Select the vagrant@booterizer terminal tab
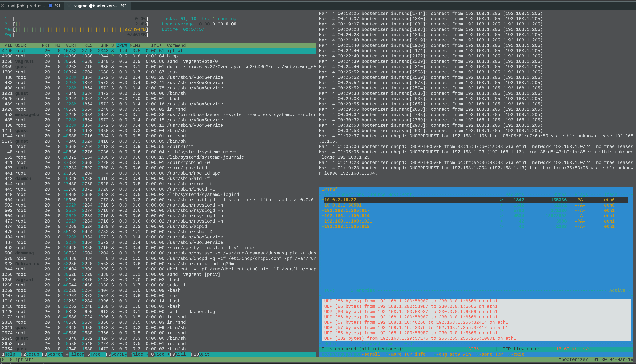Viewport: 636px width, 364px height. point(98,6)
